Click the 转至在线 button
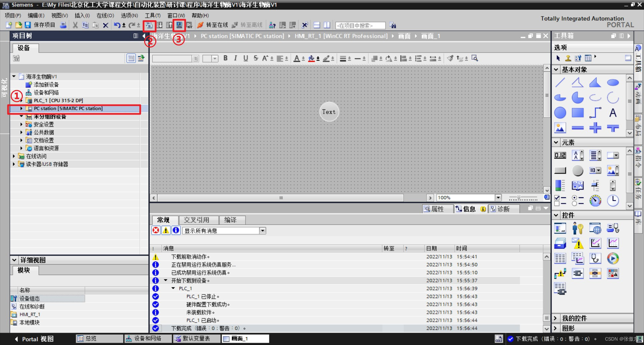The width and height of the screenshot is (644, 345). coord(213,25)
